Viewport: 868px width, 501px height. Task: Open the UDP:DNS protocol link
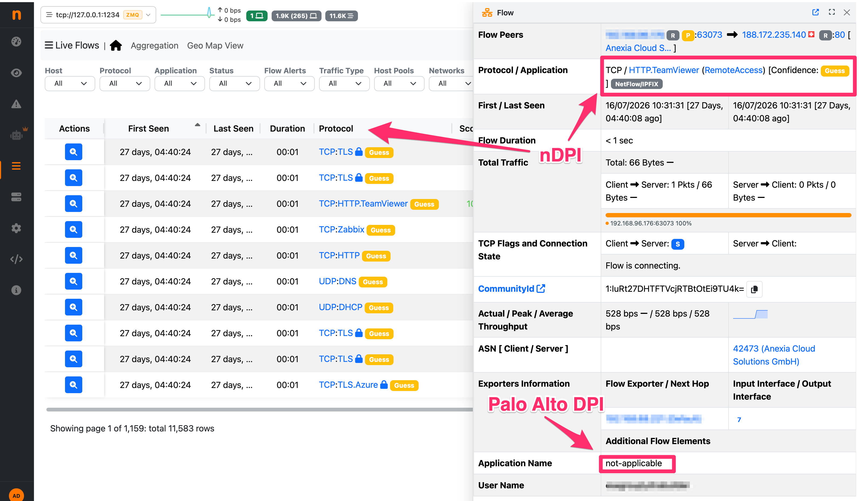337,281
